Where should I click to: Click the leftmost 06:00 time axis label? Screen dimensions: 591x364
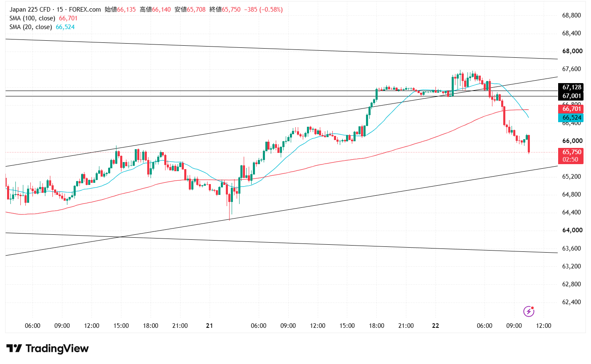point(33,326)
